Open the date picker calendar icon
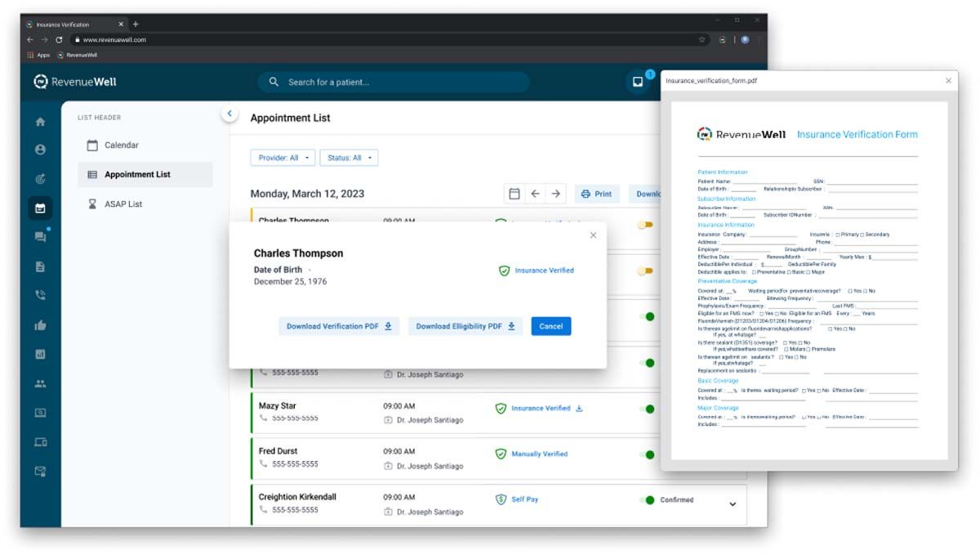980x555 pixels. 514,194
